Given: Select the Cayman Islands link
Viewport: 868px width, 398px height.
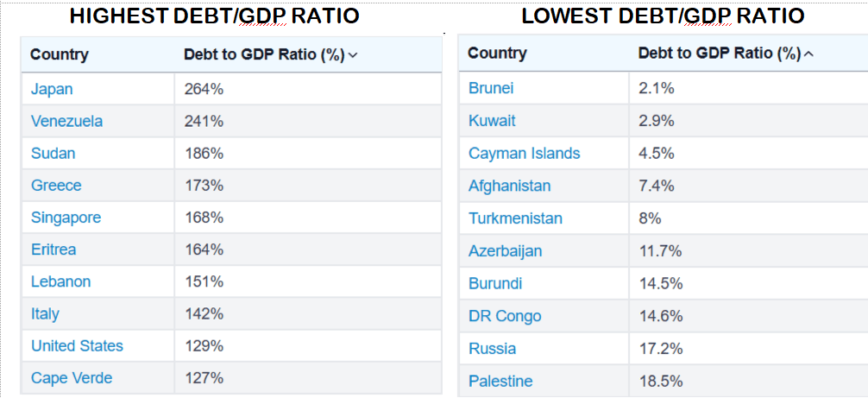Looking at the screenshot, I should (524, 154).
